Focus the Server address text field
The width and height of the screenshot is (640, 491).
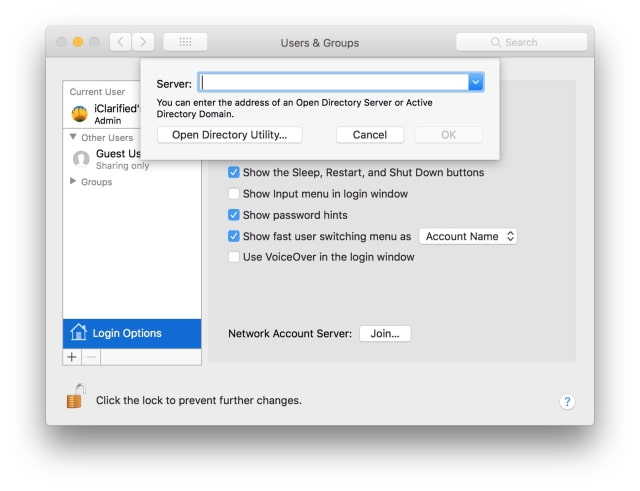333,82
